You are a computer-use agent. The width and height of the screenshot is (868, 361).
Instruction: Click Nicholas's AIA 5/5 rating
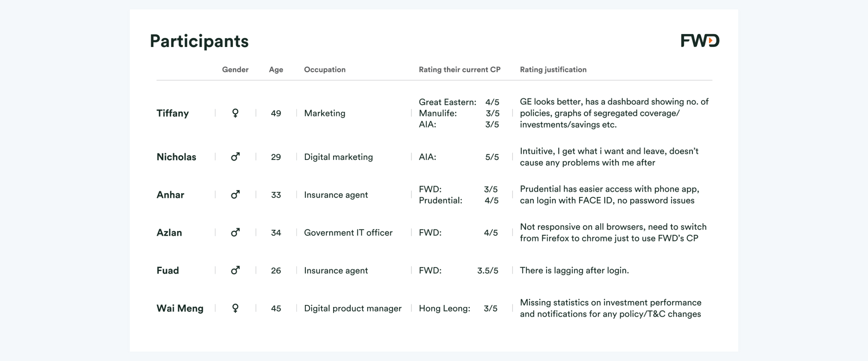(x=492, y=157)
